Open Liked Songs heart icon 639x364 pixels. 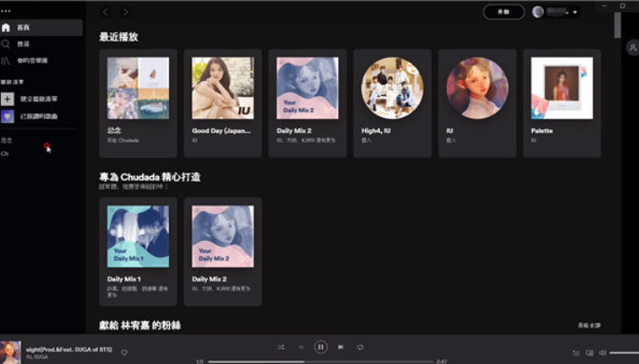pos(7,116)
